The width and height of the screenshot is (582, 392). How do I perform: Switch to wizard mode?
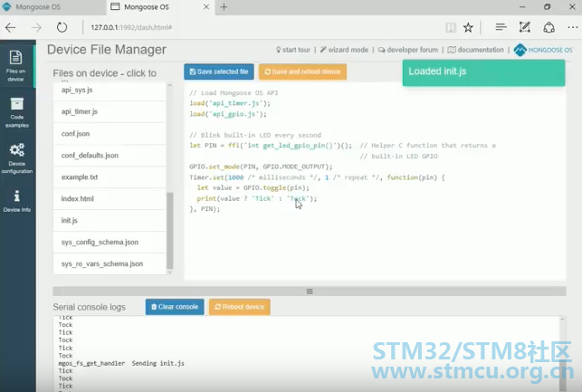point(344,50)
